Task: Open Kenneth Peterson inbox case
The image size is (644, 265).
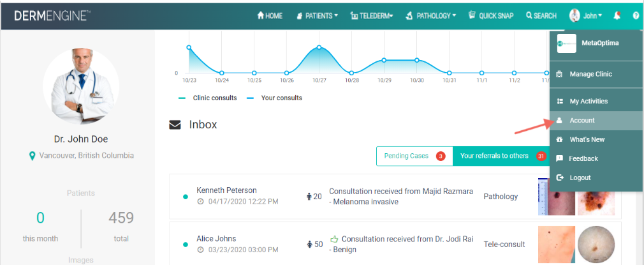Action: (395, 196)
